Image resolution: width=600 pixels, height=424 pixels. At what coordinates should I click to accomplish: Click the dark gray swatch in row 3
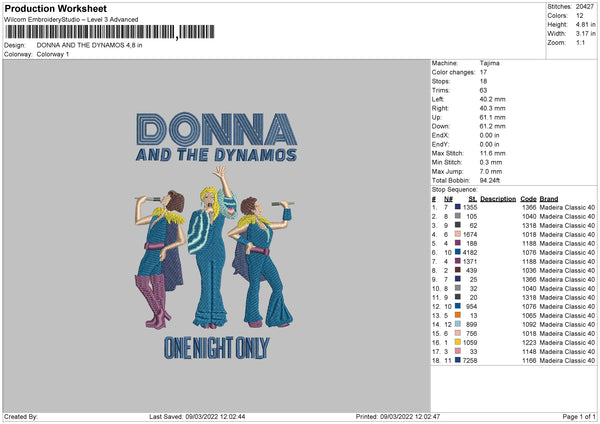(x=458, y=225)
